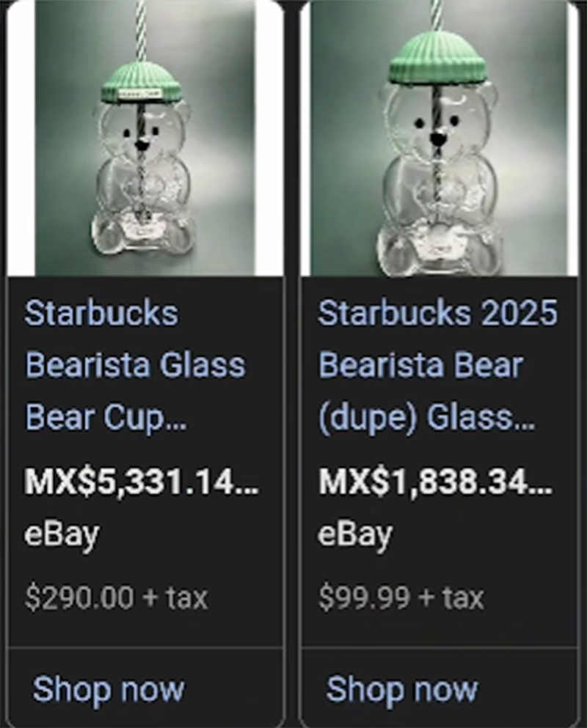The image size is (587, 728).
Task: Click the $290.00 + tax text
Action: point(116,598)
